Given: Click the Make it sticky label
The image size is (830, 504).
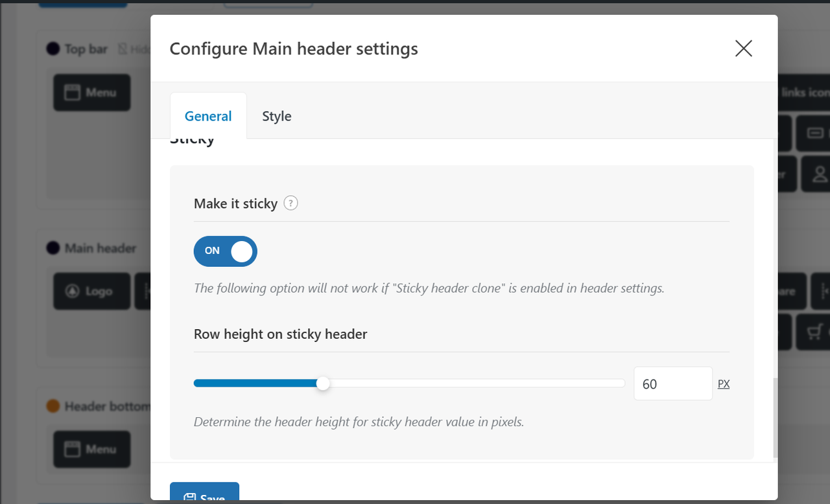Looking at the screenshot, I should point(235,203).
